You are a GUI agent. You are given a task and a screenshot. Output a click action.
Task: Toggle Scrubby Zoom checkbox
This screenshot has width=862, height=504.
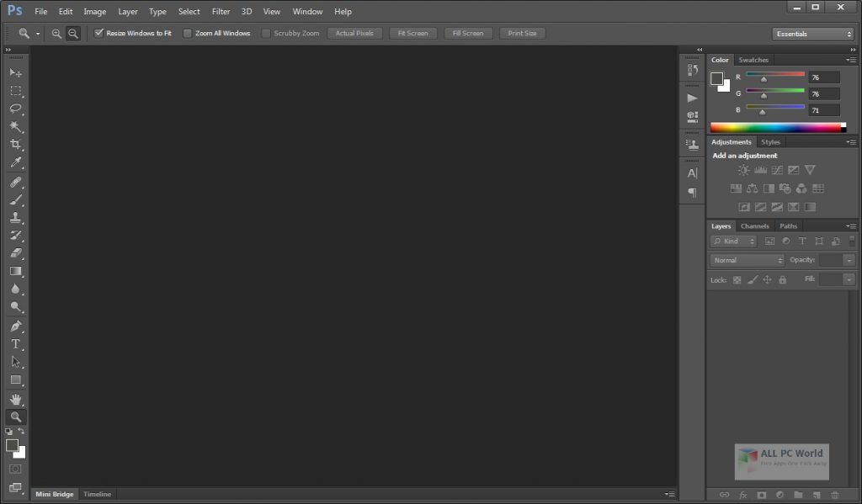pos(266,34)
